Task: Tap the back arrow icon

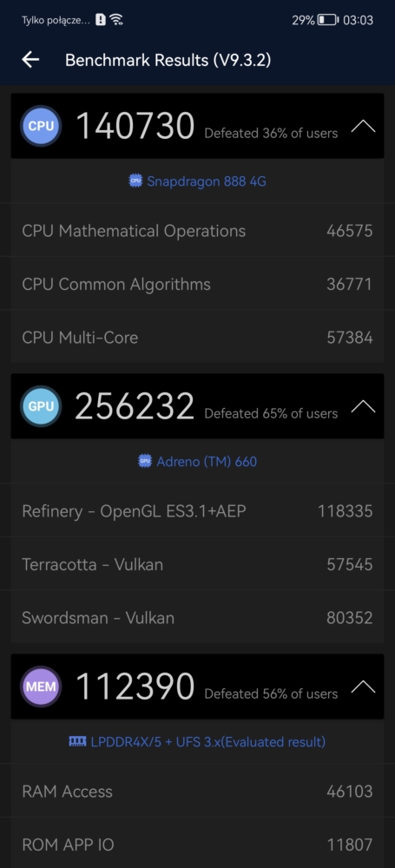Action: point(30,60)
